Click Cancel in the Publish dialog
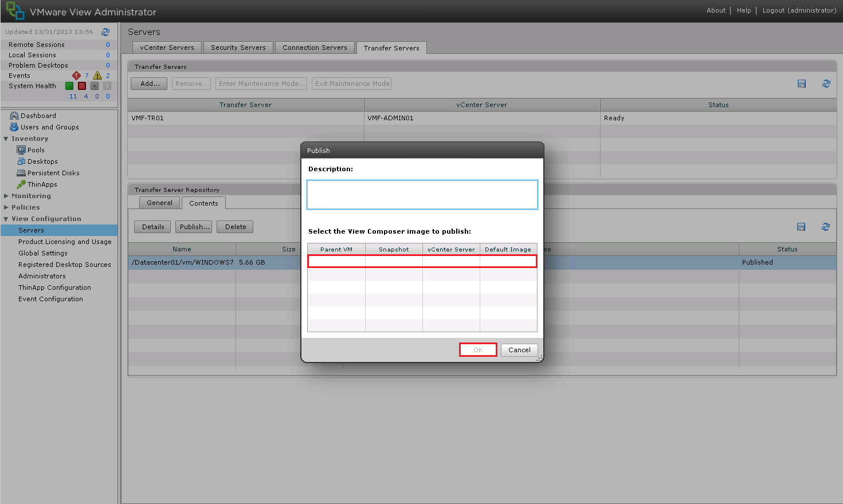Image resolution: width=843 pixels, height=504 pixels. 519,350
